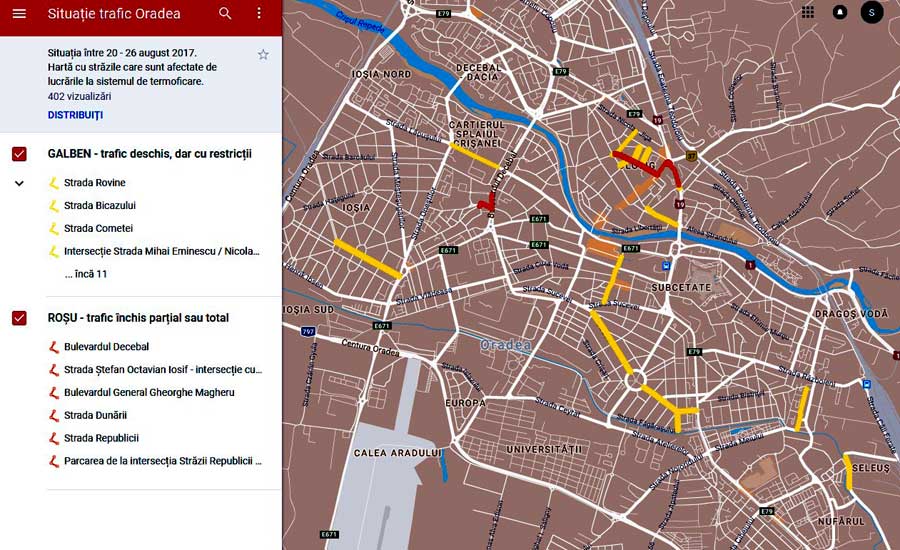
Task: Open the Google apps grid
Action: (808, 12)
